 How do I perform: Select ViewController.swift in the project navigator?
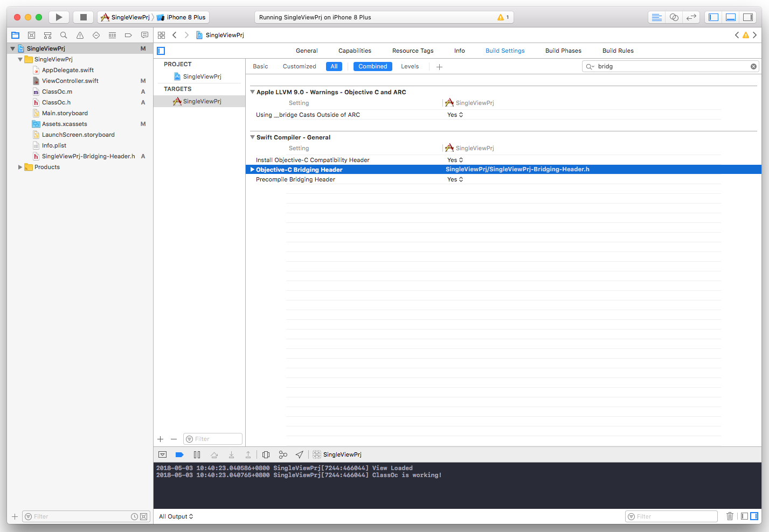click(x=70, y=81)
